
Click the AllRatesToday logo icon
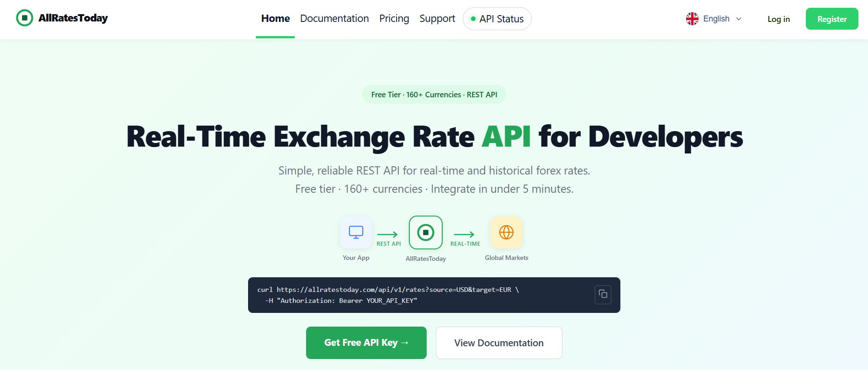25,18
